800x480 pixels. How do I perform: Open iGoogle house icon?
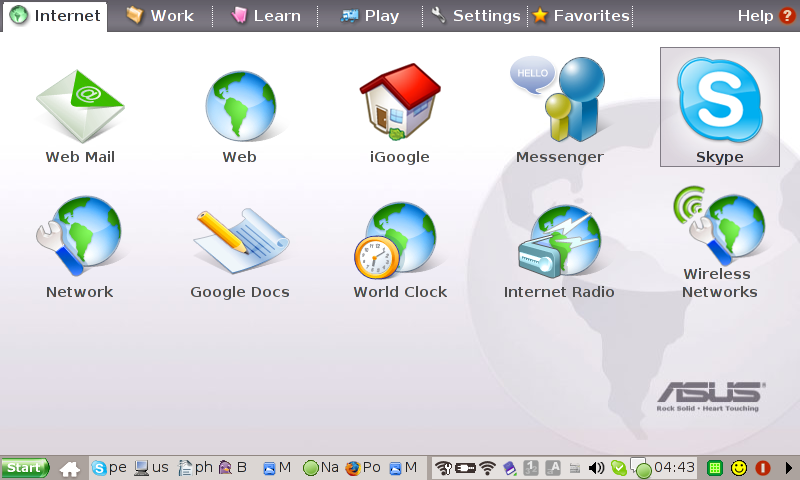click(399, 113)
